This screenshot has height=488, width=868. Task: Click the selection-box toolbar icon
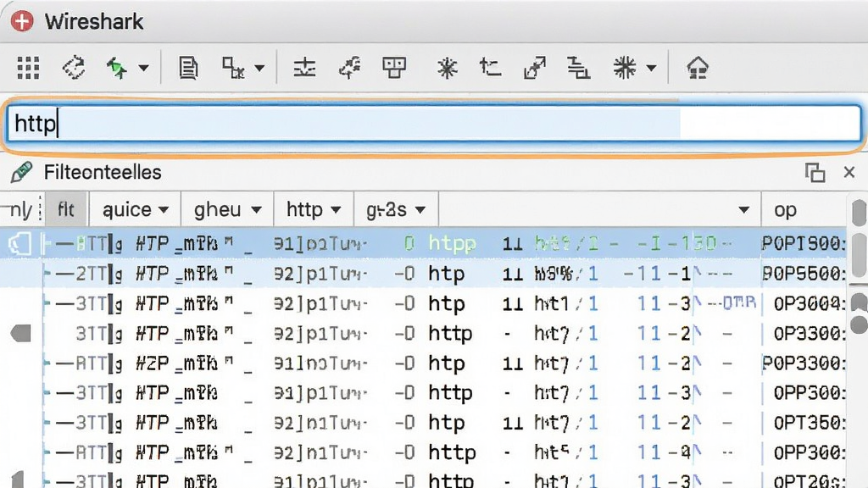point(233,68)
